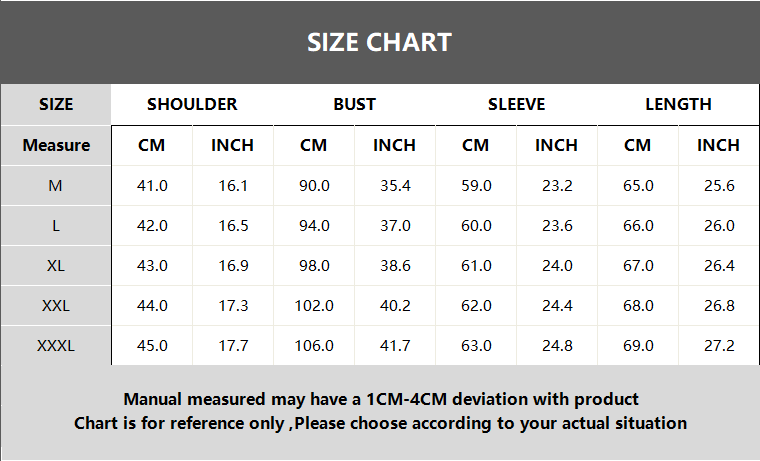Select the BUST column header
Screen dimensions: 760x461
pos(354,104)
